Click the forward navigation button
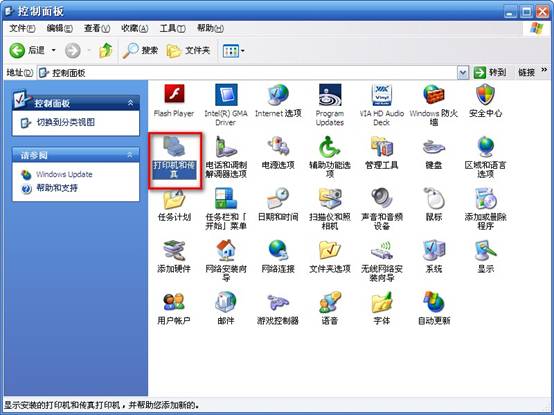554x415 pixels. coord(73,51)
